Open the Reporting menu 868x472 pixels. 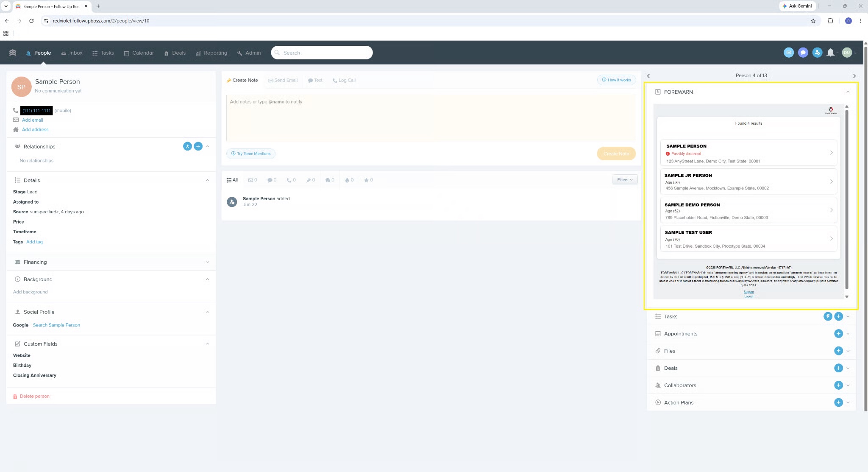point(211,53)
